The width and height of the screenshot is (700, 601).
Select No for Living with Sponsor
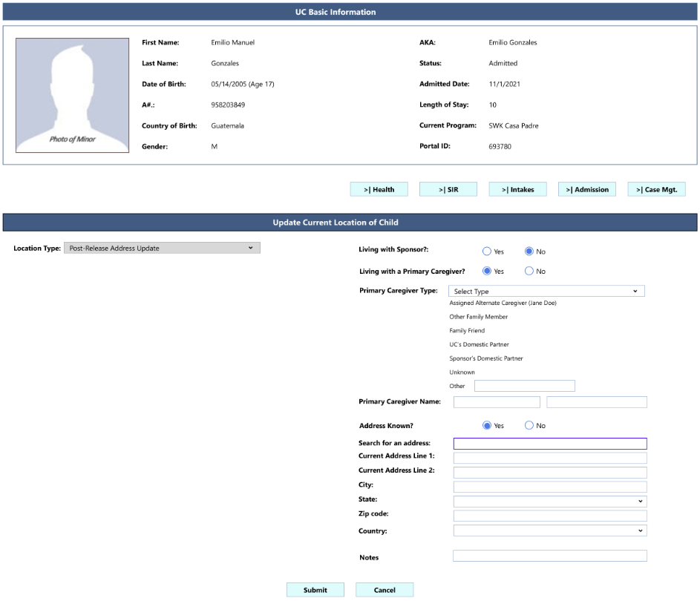pyautogui.click(x=529, y=252)
